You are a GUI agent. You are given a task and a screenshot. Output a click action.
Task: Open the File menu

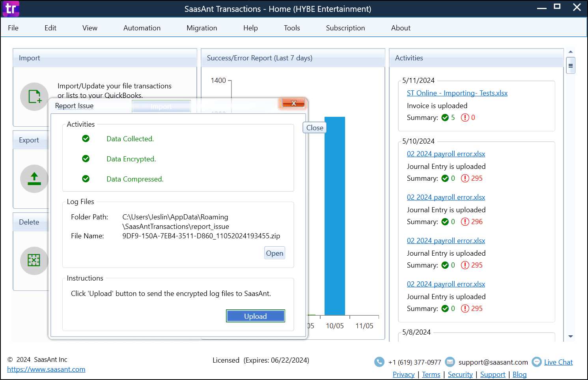[13, 28]
